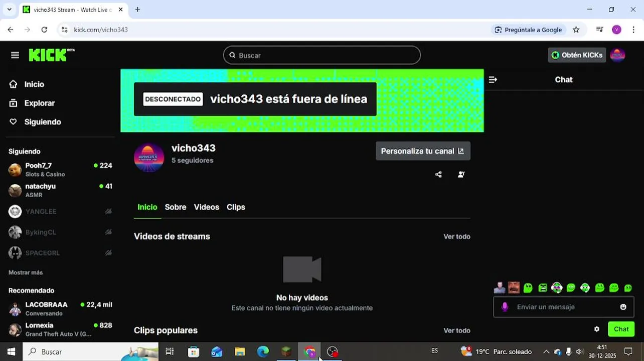Collapse the chat panel using arrow icon
Screen dimensions: 644x361
coord(493,80)
